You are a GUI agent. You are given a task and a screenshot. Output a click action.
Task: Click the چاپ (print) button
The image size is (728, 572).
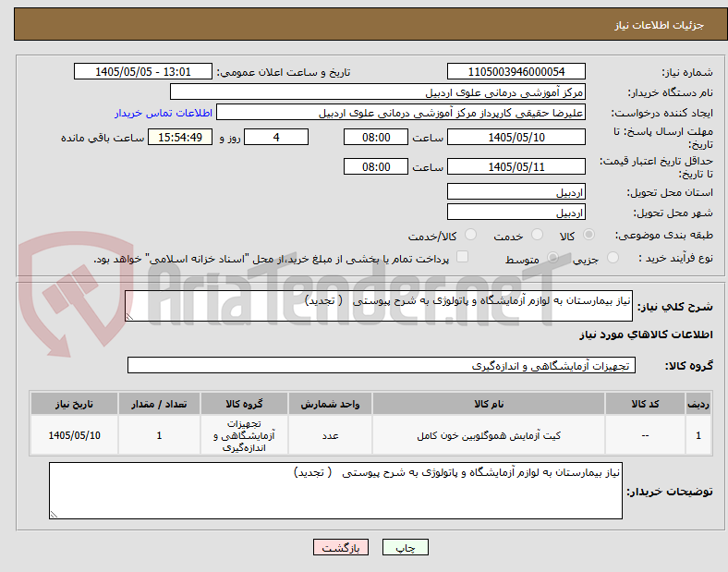pos(405,547)
